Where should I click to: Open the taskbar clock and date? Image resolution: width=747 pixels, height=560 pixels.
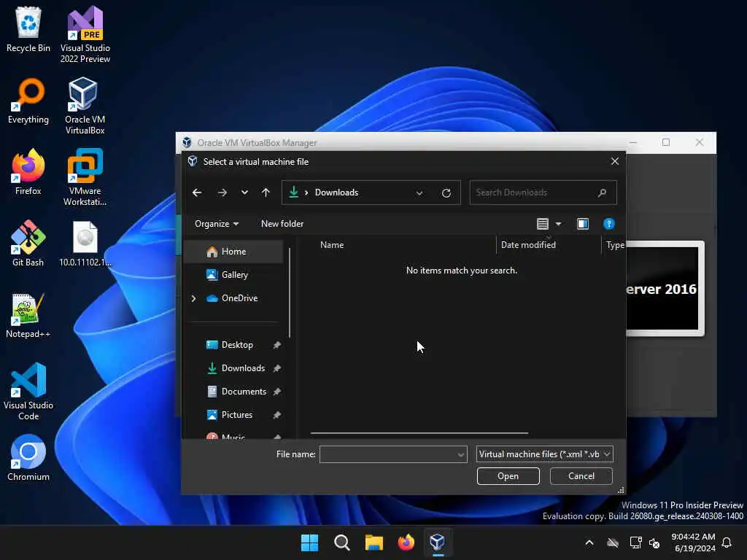[693, 542]
